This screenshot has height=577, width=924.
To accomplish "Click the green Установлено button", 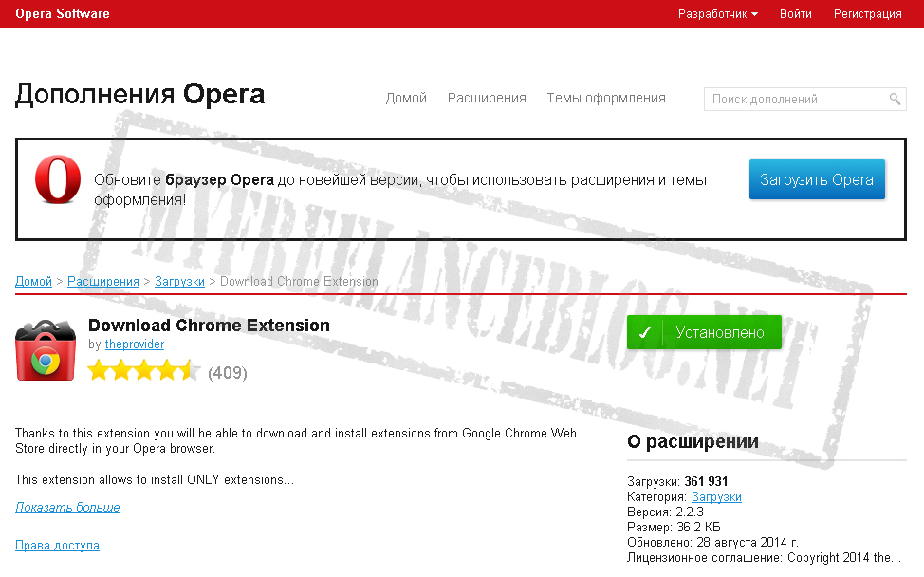I will [704, 332].
